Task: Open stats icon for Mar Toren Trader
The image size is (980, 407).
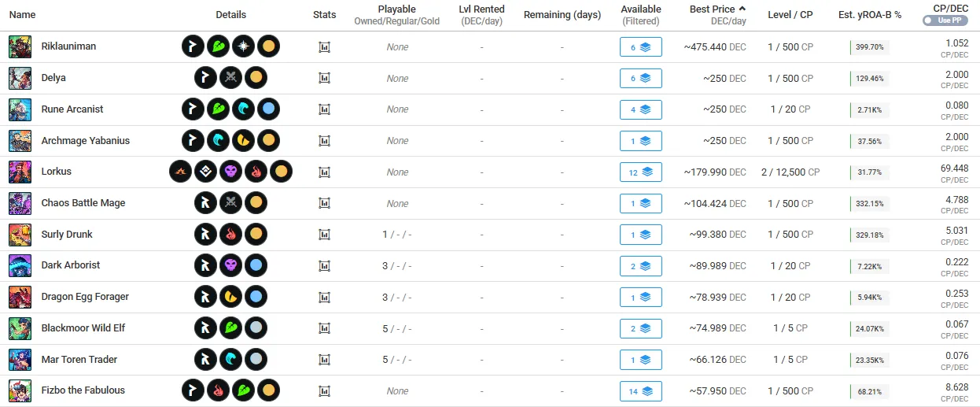Action: 324,360
